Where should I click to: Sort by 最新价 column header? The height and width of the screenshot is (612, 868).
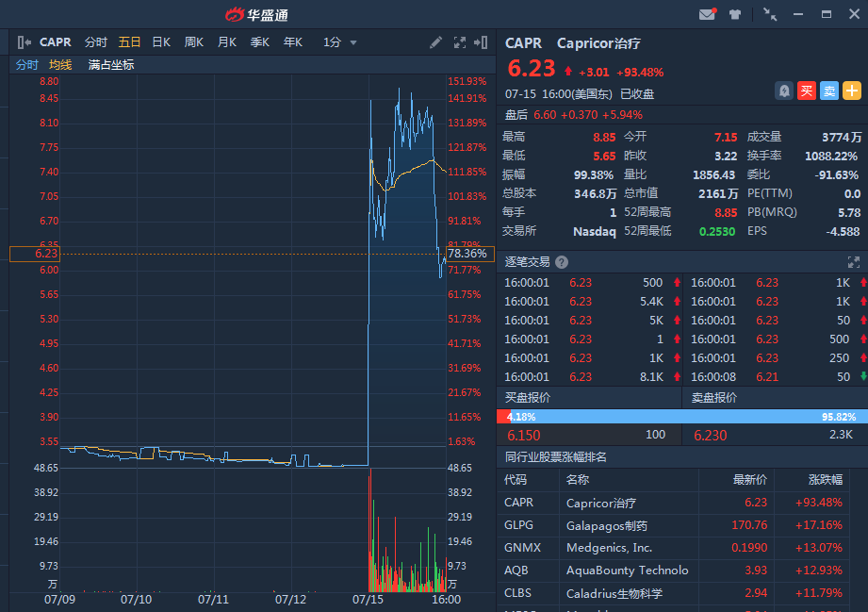(749, 480)
